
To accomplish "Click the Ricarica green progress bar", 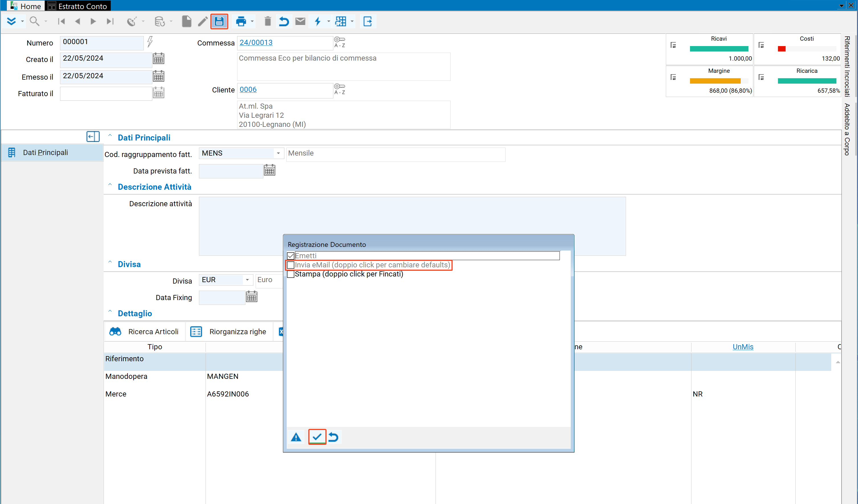I will click(807, 81).
